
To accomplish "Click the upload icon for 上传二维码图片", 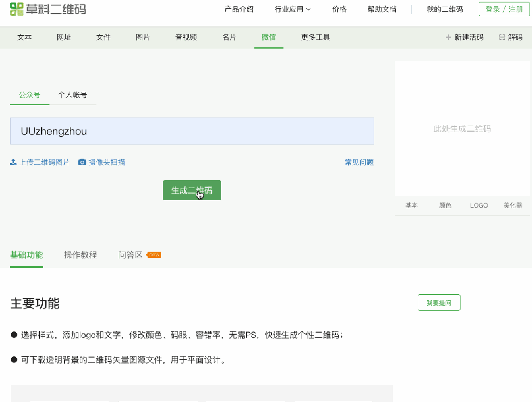I will [x=13, y=162].
